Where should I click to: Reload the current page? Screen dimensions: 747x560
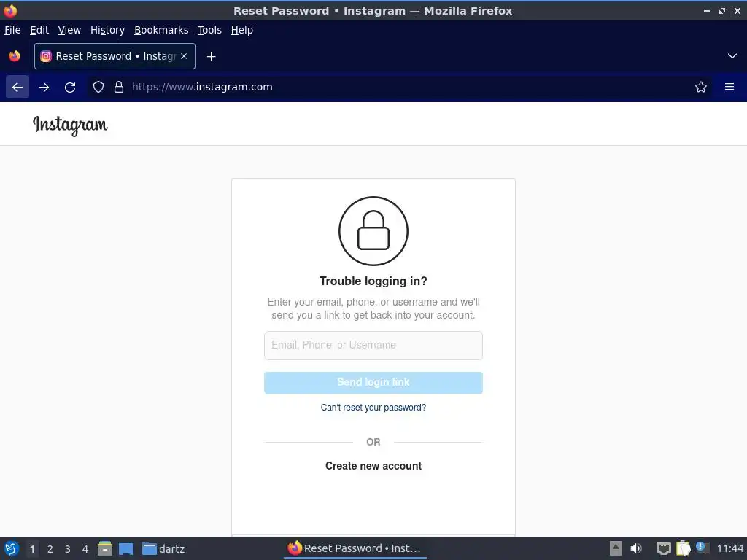click(70, 87)
